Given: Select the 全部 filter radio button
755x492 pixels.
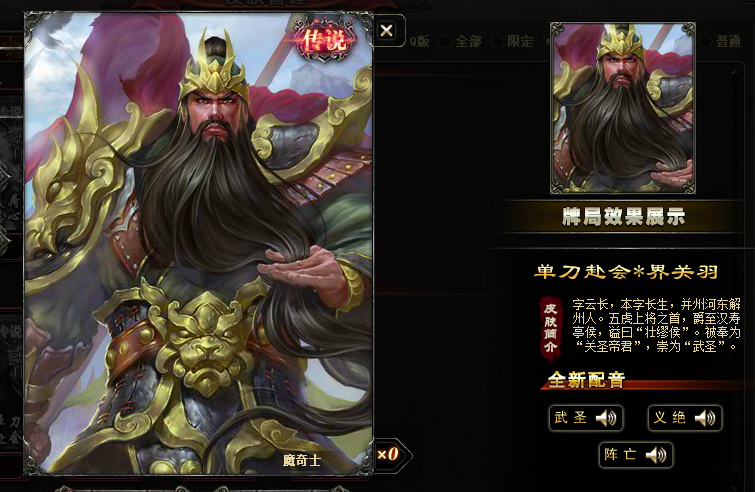Looking at the screenshot, I should [446, 41].
